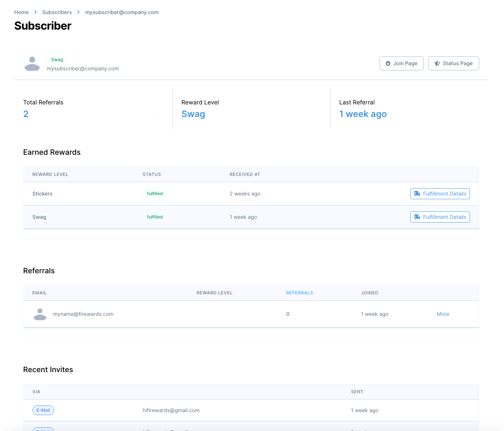This screenshot has height=431, width=504.
Task: Open the Status Page button
Action: click(x=453, y=63)
